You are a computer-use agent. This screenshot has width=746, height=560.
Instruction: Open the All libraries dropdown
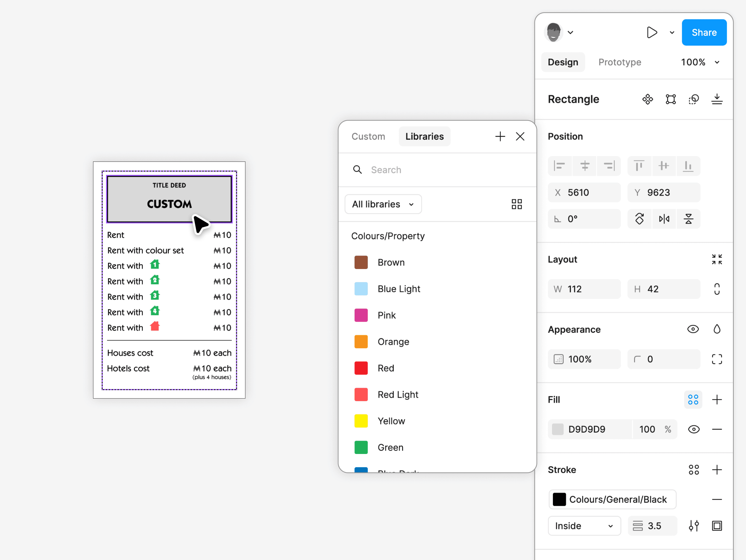point(383,204)
